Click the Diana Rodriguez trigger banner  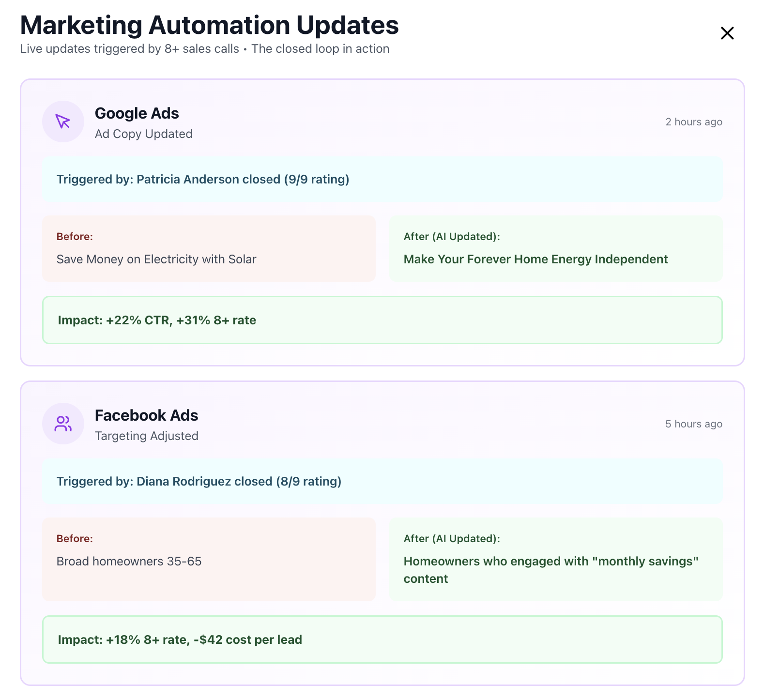382,482
